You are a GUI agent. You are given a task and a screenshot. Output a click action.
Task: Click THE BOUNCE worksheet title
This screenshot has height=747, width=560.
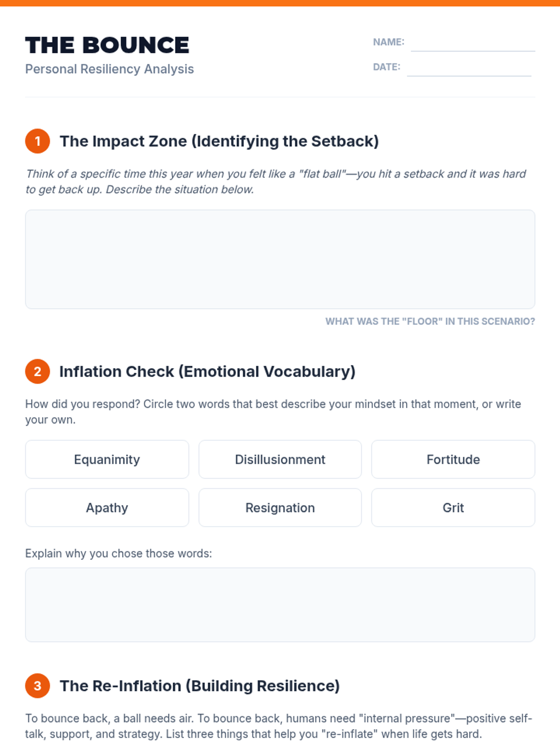[x=107, y=45]
